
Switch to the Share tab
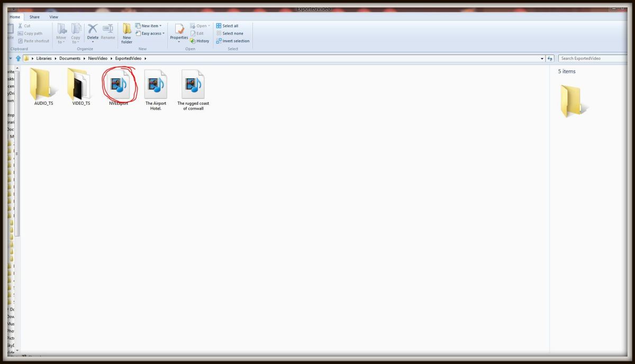tap(34, 16)
